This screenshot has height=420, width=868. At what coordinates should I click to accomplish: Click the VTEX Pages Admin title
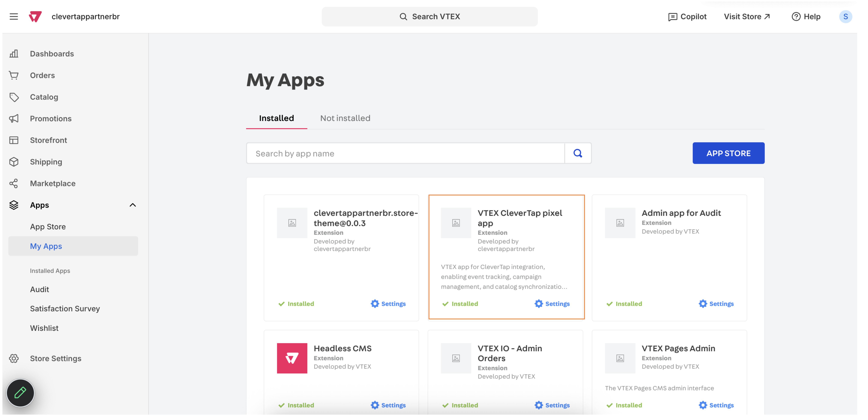678,348
